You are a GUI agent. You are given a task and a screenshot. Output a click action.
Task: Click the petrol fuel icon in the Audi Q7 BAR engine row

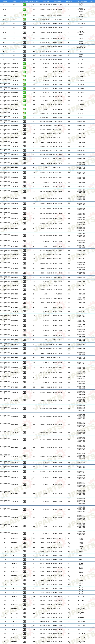pos(24,19)
